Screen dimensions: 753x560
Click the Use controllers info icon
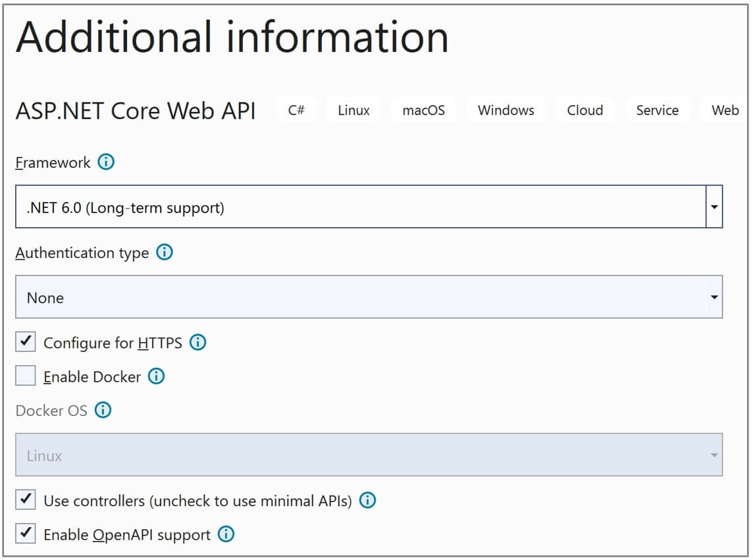coord(368,500)
